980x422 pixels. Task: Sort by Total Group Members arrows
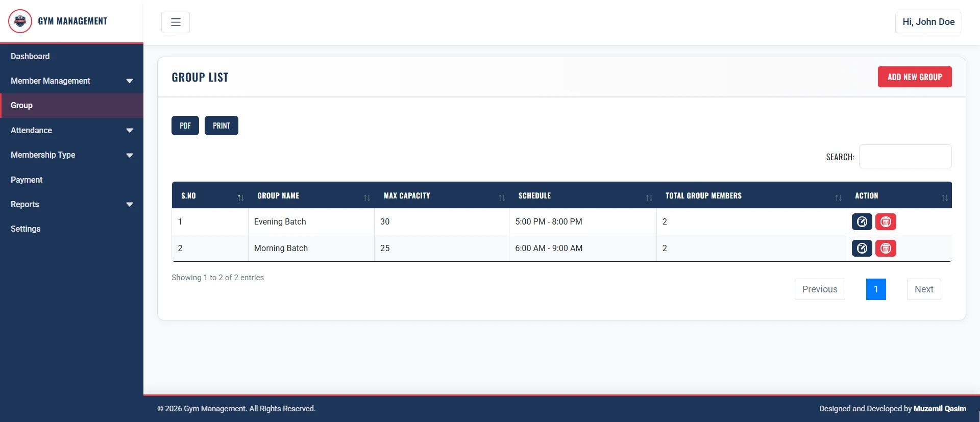pyautogui.click(x=839, y=198)
